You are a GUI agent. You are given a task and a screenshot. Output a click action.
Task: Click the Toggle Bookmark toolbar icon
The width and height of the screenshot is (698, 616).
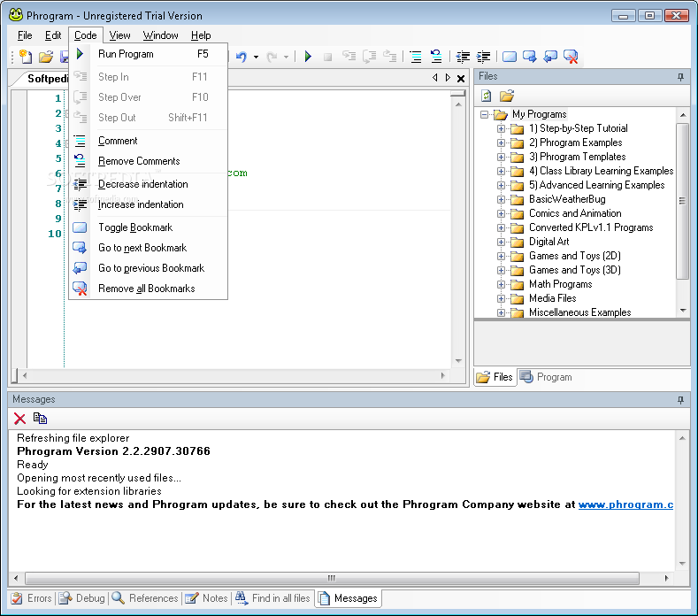pyautogui.click(x=510, y=57)
